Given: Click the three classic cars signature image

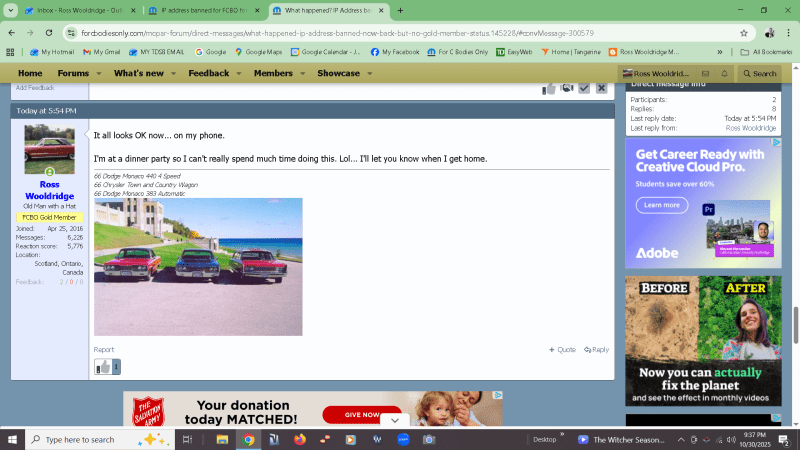Looking at the screenshot, I should point(198,266).
